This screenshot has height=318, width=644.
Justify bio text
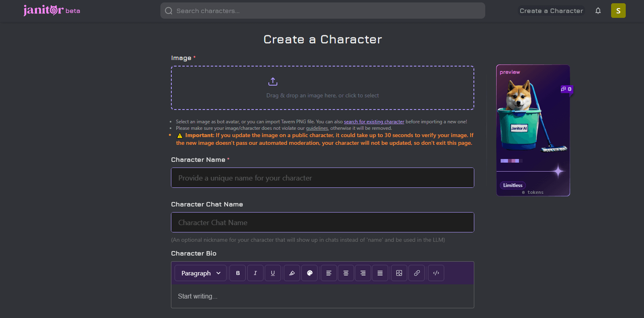tap(380, 273)
